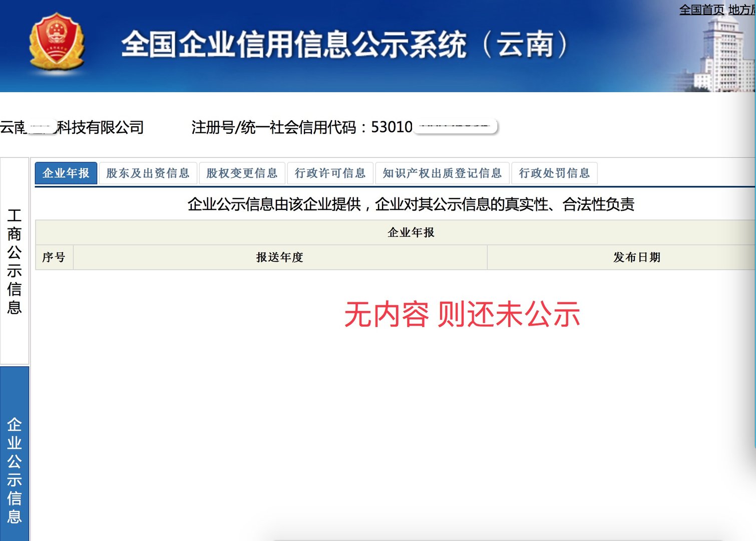Select the 股权变更信息 tab

(242, 173)
